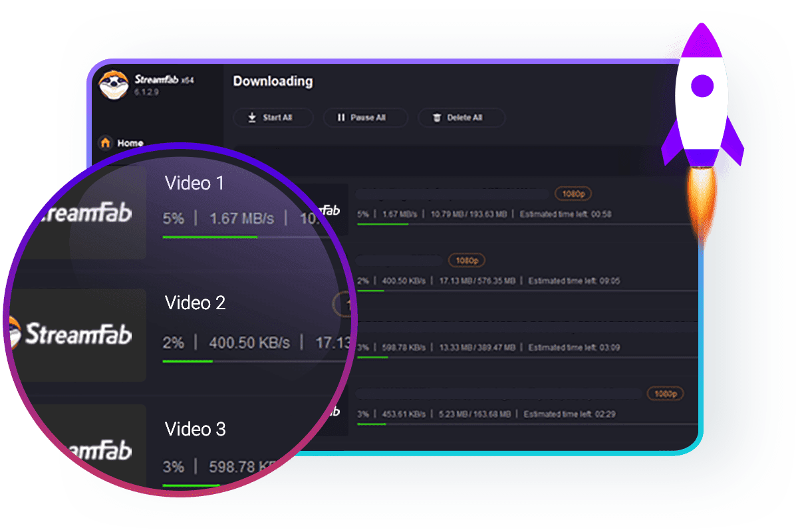This screenshot has height=532, width=798.
Task: Click the speed value '453.61 KB/s'
Action: [x=403, y=414]
